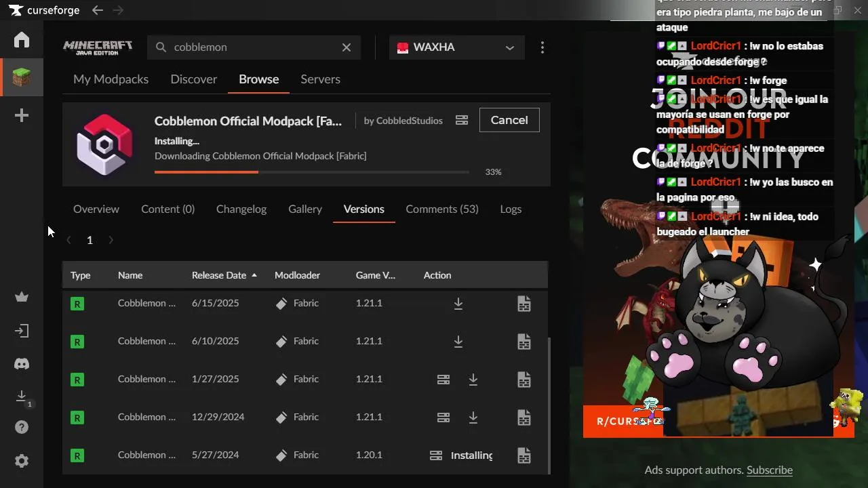Select the Versions tab
Screen dimensions: 868x488
pos(364,209)
